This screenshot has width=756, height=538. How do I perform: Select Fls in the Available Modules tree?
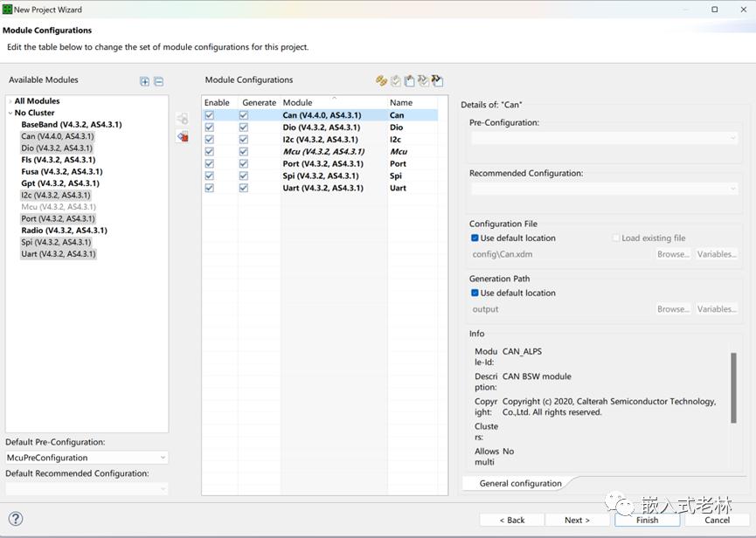click(x=59, y=160)
